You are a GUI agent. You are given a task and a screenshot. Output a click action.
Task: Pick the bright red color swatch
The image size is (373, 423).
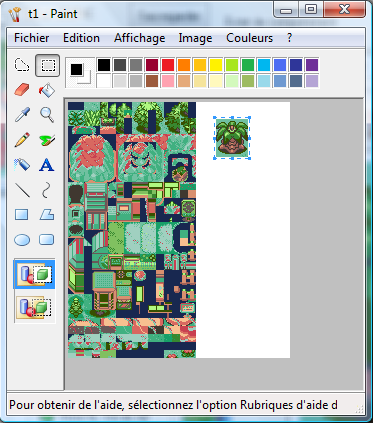click(168, 65)
